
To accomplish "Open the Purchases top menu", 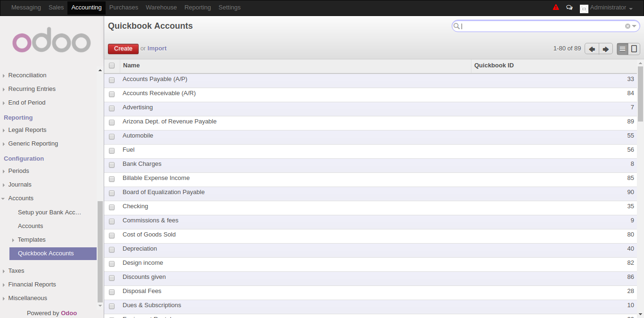I will click(124, 8).
